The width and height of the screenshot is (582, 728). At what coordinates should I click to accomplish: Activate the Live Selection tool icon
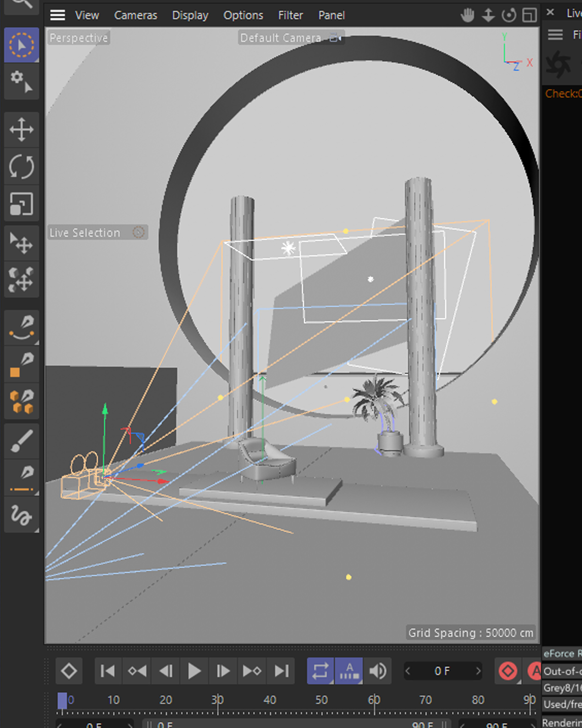21,45
